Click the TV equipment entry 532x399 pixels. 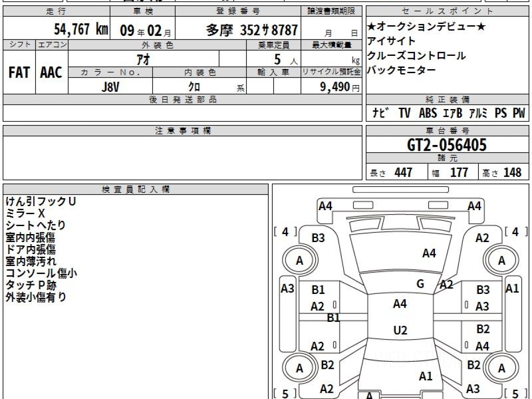click(404, 113)
